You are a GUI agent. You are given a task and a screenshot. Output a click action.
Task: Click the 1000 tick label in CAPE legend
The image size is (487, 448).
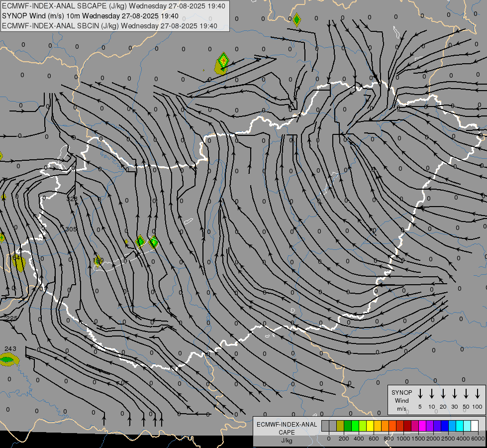click(x=403, y=439)
